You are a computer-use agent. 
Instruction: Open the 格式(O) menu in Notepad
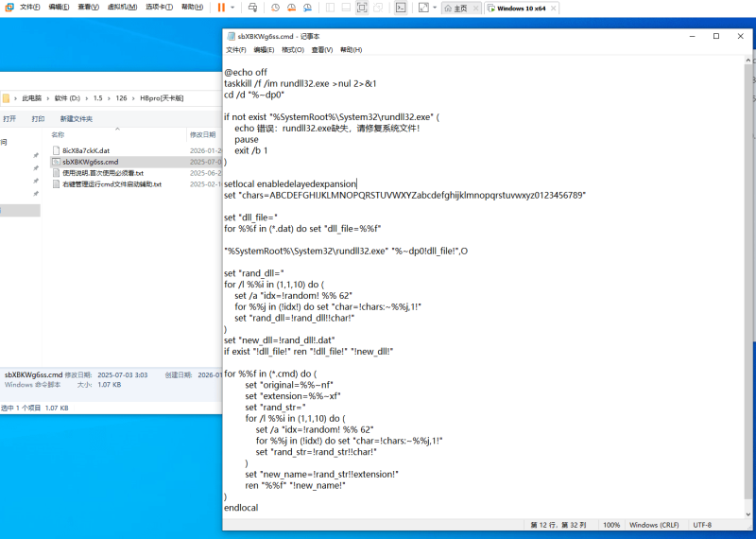(x=292, y=49)
